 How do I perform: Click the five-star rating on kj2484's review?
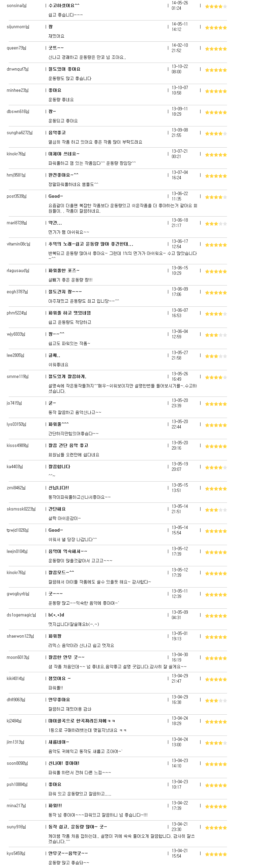[x=216, y=722]
